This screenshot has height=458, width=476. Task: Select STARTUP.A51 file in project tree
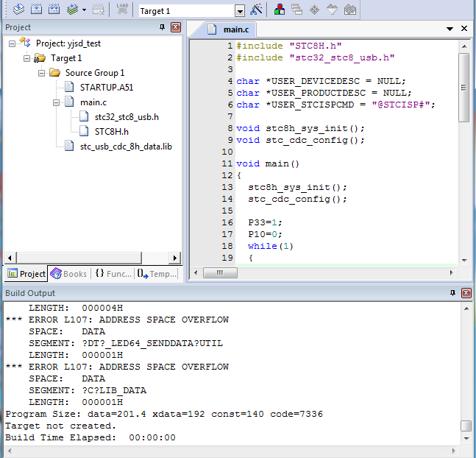tap(107, 88)
